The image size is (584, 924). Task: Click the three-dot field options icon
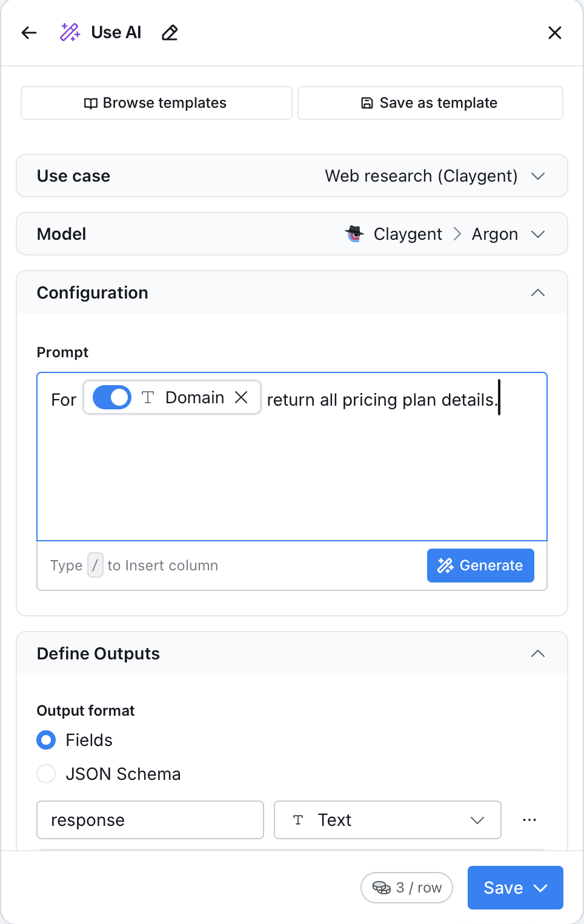(529, 820)
